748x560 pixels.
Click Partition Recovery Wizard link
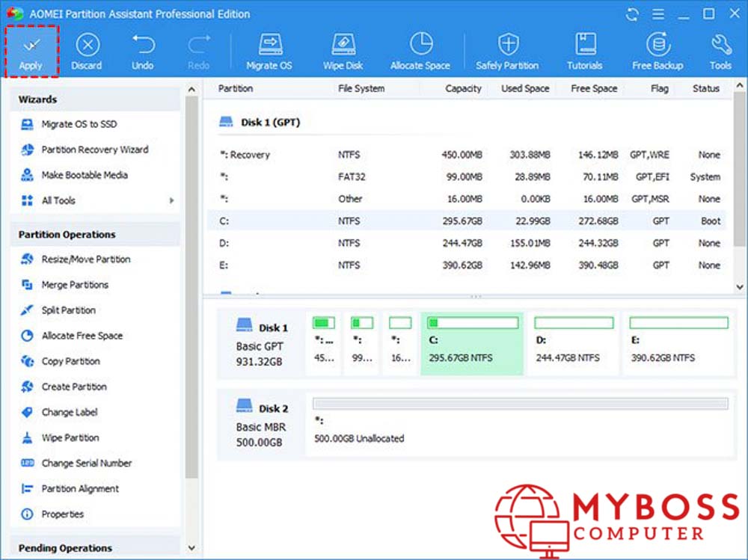[94, 150]
